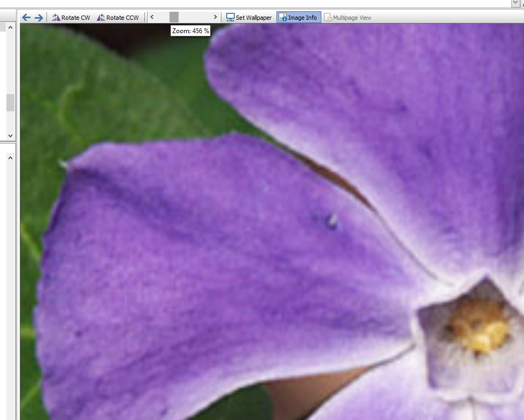This screenshot has width=524, height=420.
Task: Go to previous image with back arrow
Action: tap(26, 17)
